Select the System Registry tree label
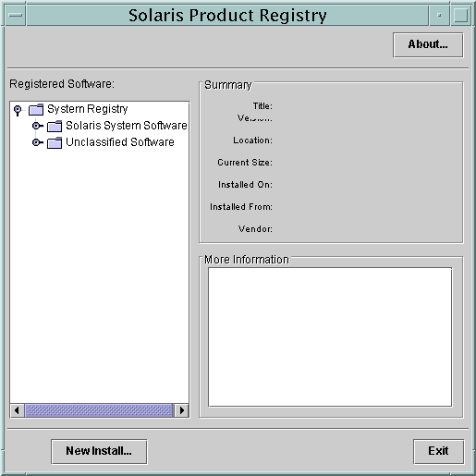The image size is (476, 476). (x=88, y=109)
